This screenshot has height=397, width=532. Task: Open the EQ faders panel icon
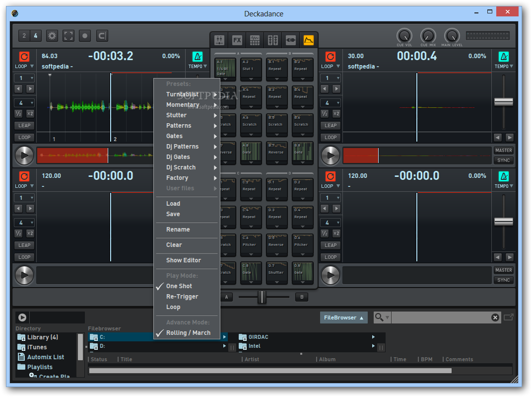coord(273,40)
